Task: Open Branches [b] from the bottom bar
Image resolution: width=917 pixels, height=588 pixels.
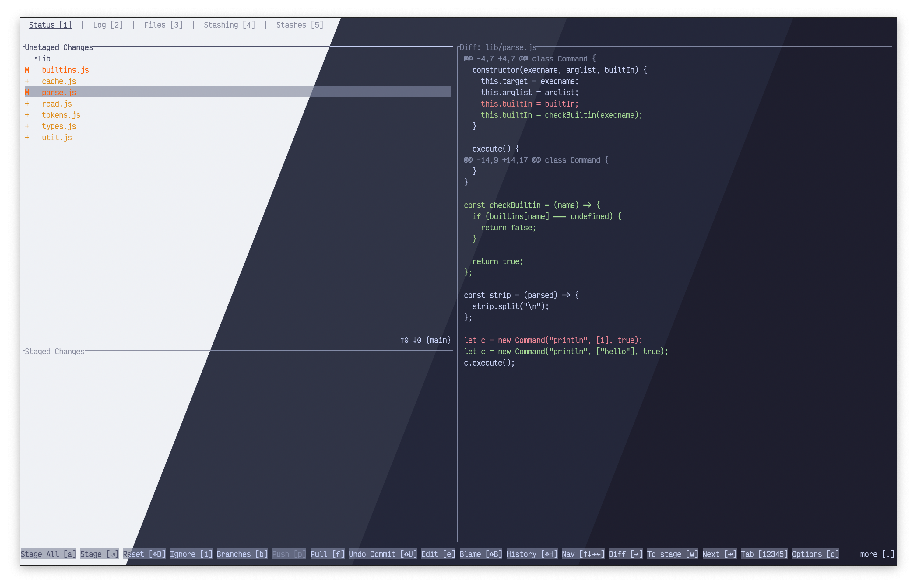Action: (x=242, y=554)
